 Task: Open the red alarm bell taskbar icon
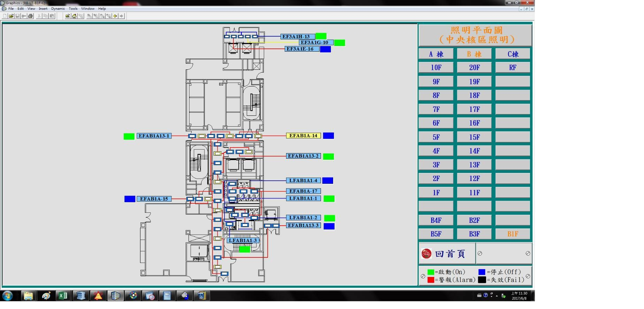(x=98, y=296)
